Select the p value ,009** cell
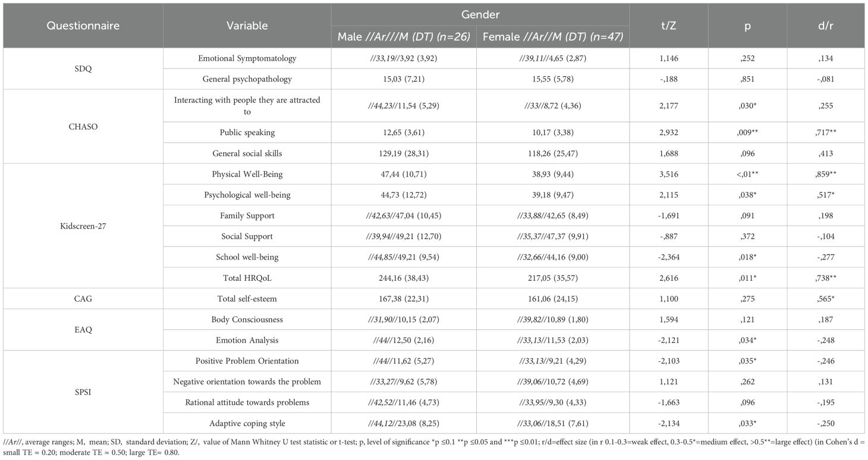The image size is (868, 460). (x=747, y=132)
